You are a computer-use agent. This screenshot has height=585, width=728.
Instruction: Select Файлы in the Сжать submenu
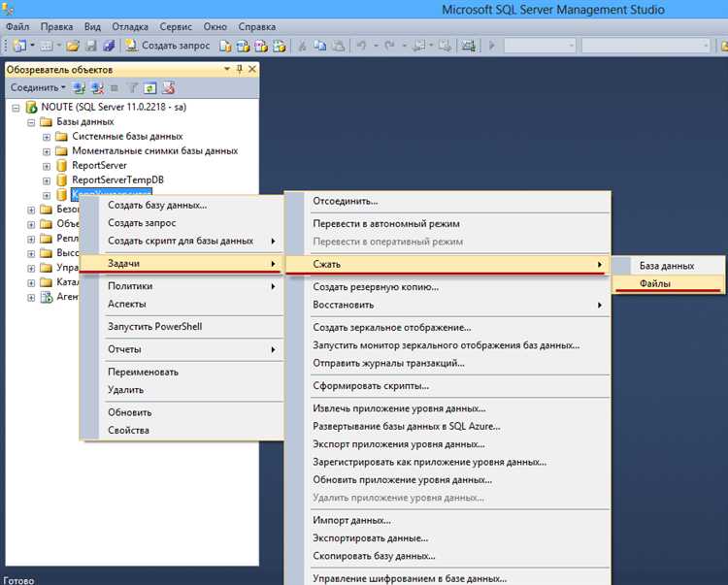click(654, 283)
